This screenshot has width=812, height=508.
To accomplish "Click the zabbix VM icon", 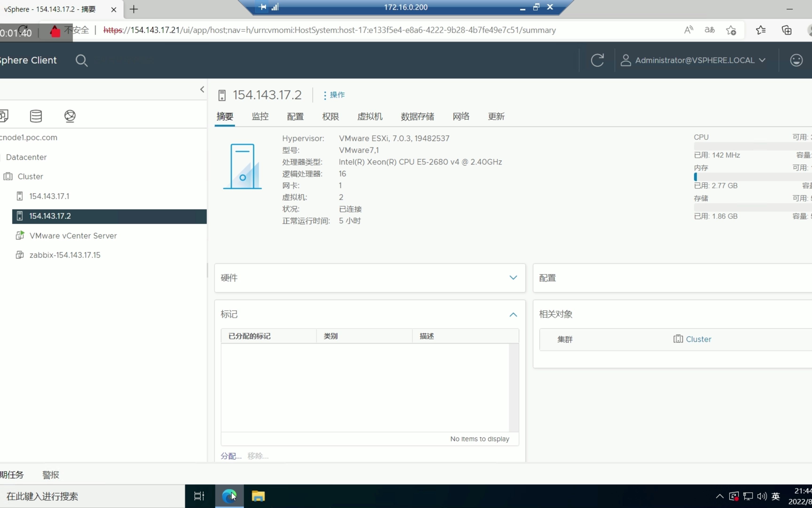I will coord(20,255).
